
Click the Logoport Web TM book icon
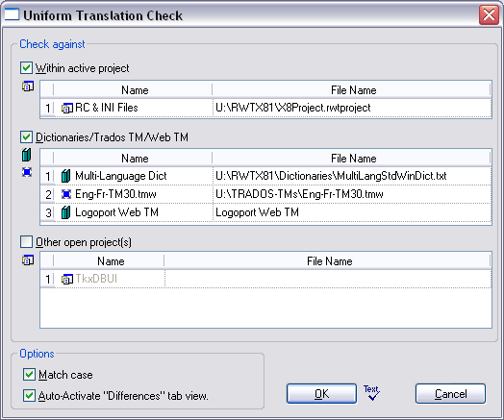pos(66,212)
